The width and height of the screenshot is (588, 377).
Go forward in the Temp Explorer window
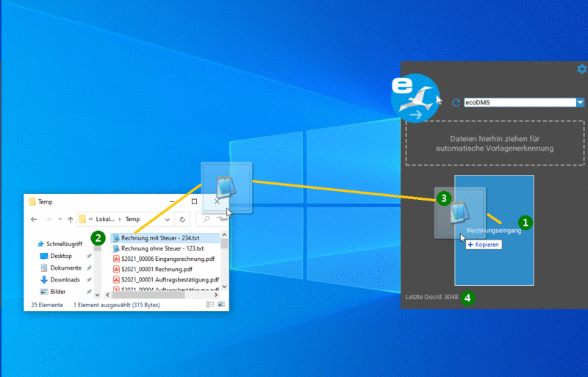[x=48, y=220]
